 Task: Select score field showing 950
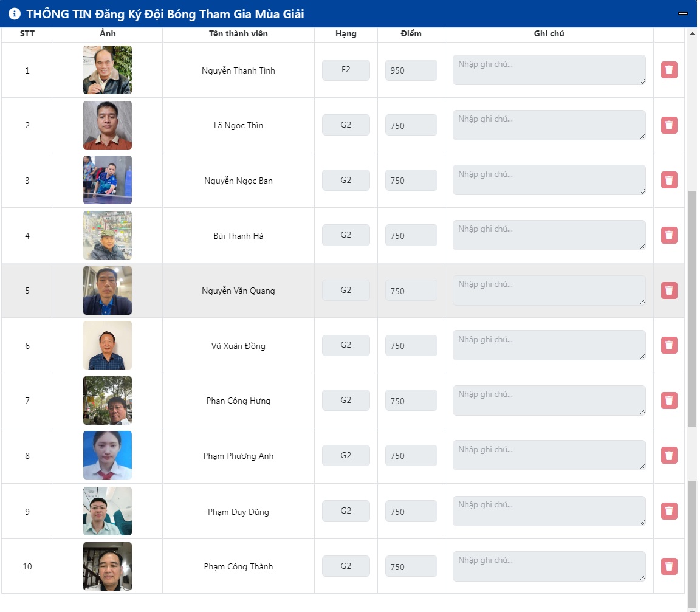411,70
